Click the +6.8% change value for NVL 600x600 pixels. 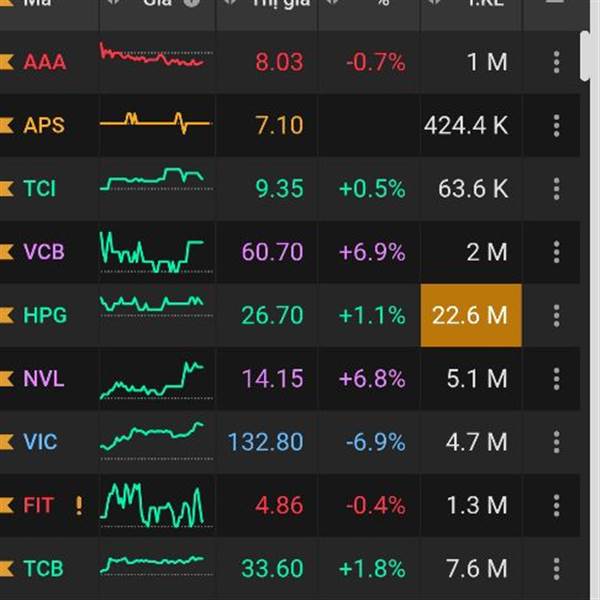372,379
